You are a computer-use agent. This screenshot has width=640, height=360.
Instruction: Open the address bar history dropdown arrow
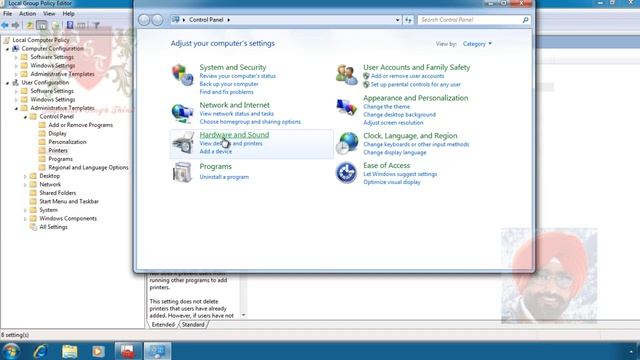coord(397,20)
